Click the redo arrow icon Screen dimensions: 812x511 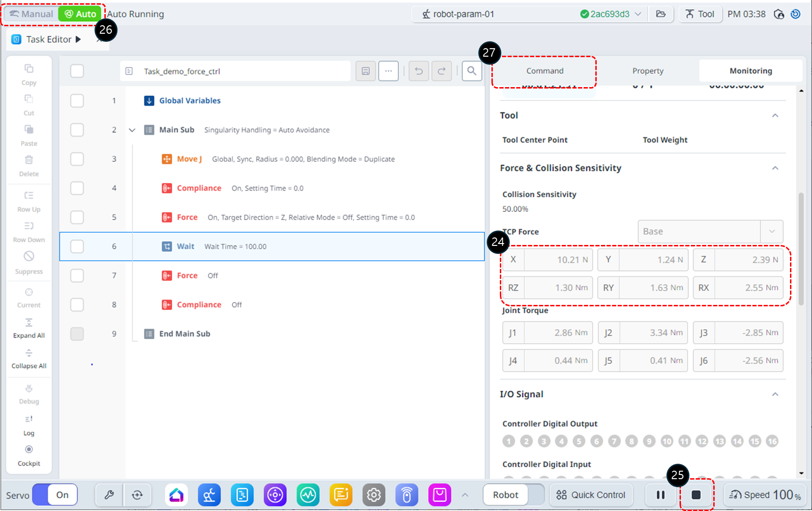pos(441,71)
